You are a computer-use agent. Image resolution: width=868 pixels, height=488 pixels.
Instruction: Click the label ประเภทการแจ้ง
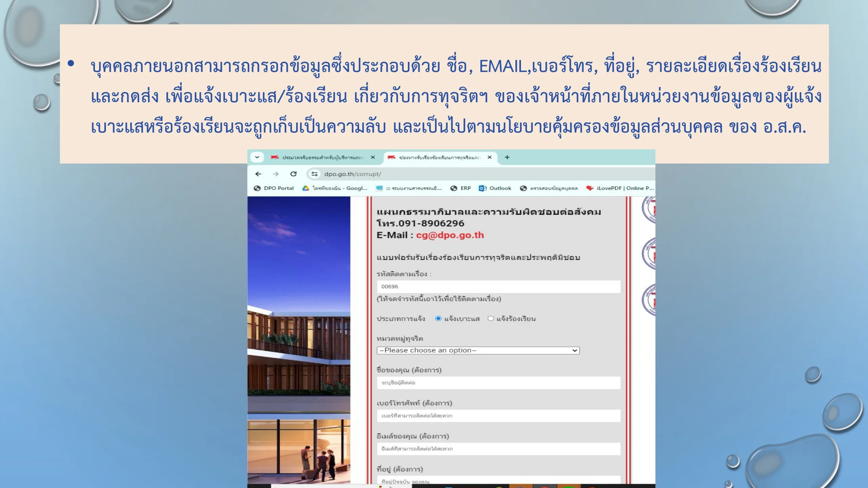pyautogui.click(x=401, y=319)
